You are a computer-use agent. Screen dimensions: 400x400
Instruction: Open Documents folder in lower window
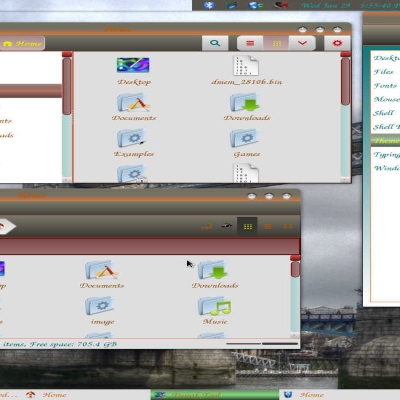[102, 275]
